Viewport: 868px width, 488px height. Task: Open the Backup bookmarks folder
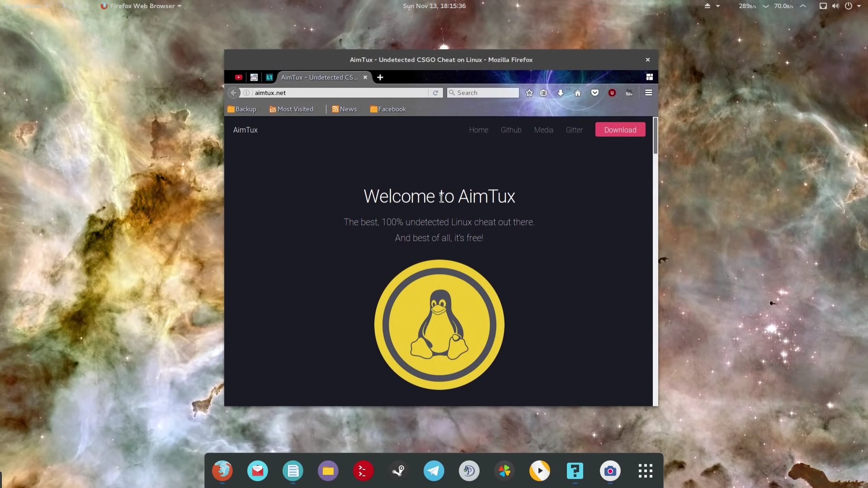[x=242, y=109]
